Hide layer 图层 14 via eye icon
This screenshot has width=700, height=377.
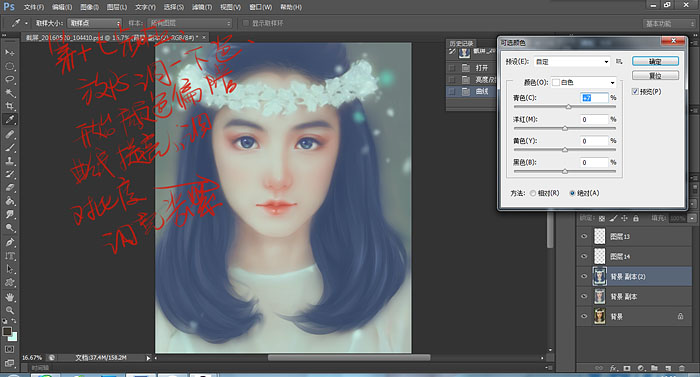tap(584, 256)
